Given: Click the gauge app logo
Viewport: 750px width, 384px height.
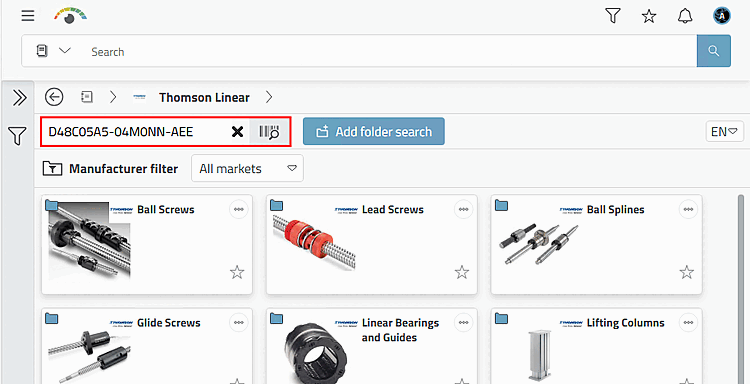Looking at the screenshot, I should tap(70, 15).
